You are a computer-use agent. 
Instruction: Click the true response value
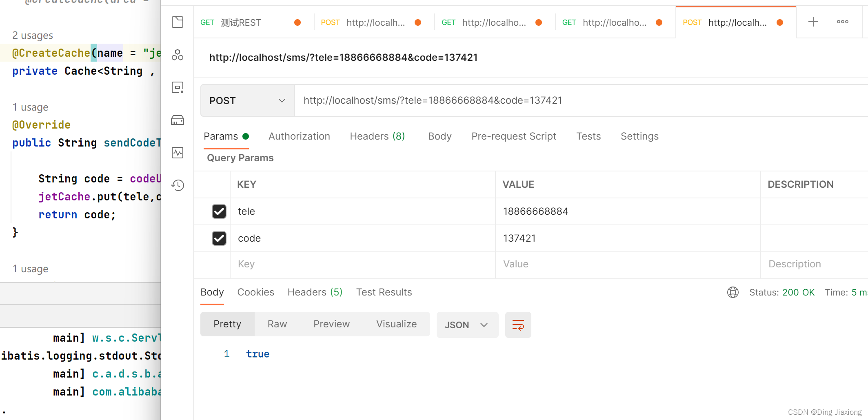(x=258, y=354)
